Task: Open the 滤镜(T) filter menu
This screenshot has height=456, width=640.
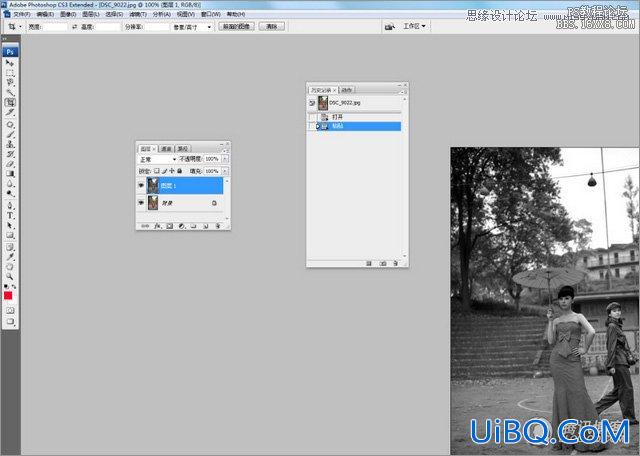Action: [138, 14]
